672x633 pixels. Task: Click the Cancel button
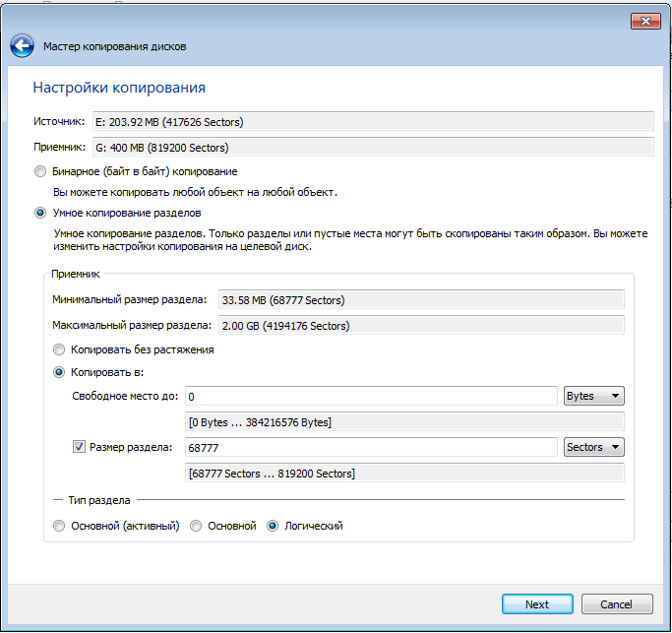pos(617,603)
